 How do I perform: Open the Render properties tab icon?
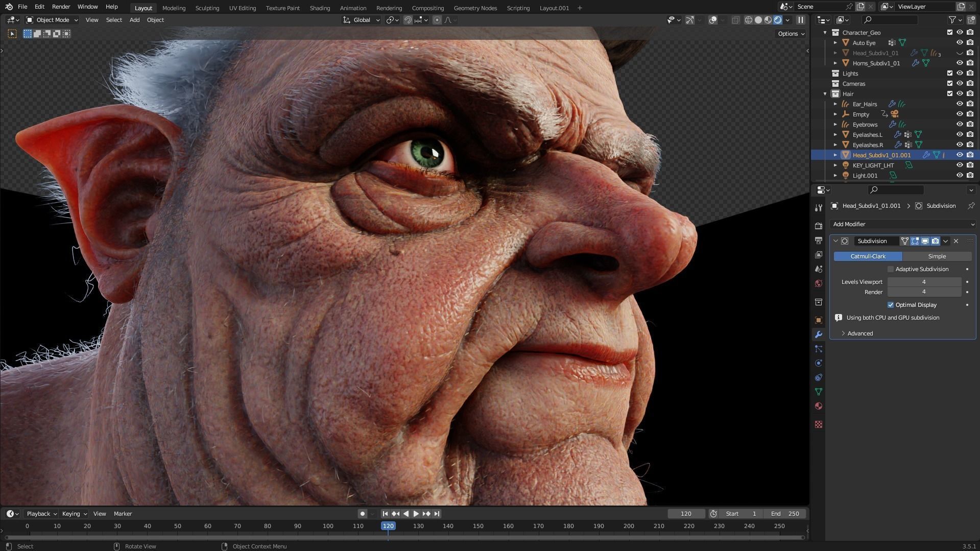point(819,226)
